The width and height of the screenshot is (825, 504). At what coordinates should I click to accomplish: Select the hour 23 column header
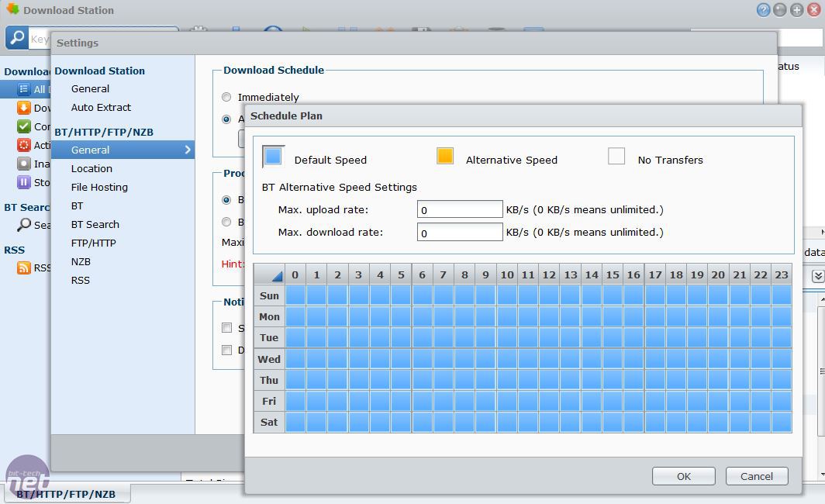tap(782, 274)
